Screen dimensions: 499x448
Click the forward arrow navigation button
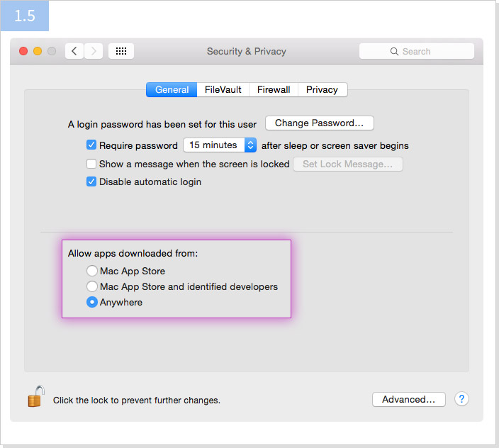pos(94,51)
